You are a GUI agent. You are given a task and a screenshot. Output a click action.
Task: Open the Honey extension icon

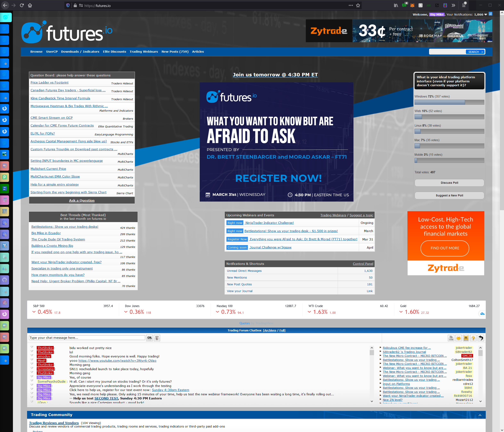click(x=421, y=5)
